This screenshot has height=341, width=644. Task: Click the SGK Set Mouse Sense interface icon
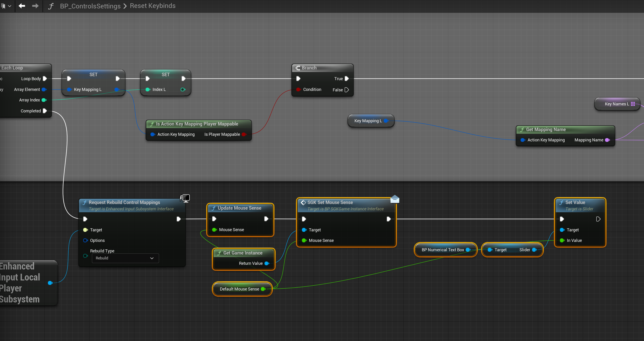[x=303, y=202]
